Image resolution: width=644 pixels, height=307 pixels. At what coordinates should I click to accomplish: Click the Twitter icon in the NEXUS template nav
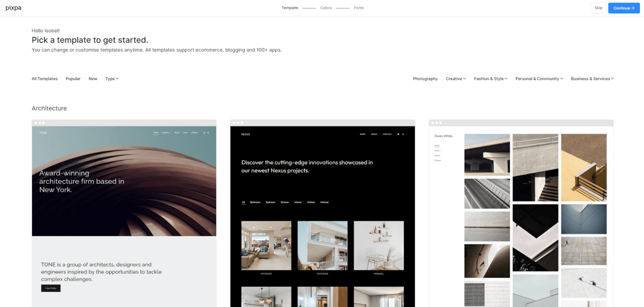(x=398, y=134)
